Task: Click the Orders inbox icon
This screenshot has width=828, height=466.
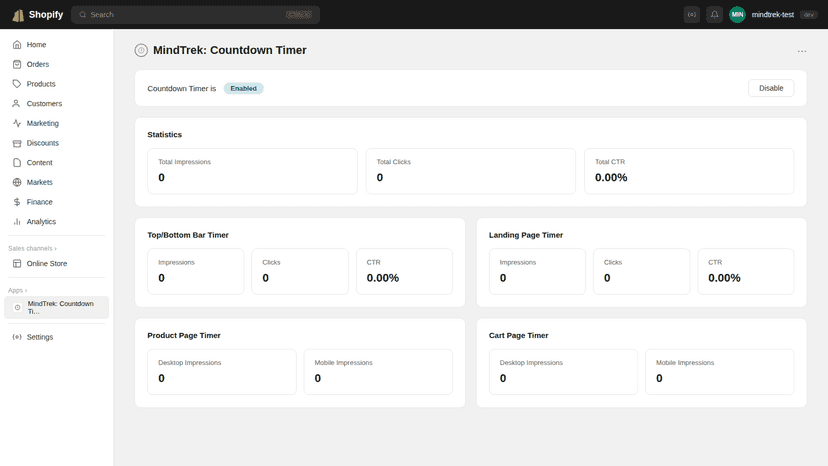Action: (17, 64)
